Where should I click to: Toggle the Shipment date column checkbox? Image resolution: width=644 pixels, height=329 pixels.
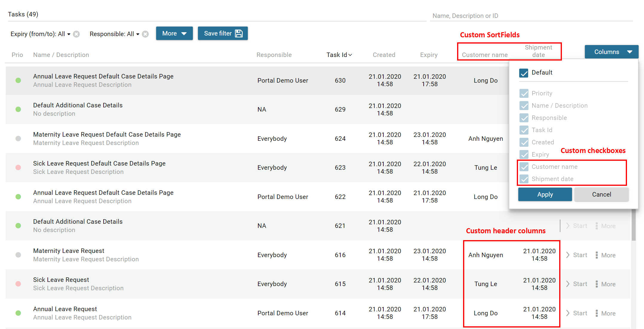click(x=524, y=179)
